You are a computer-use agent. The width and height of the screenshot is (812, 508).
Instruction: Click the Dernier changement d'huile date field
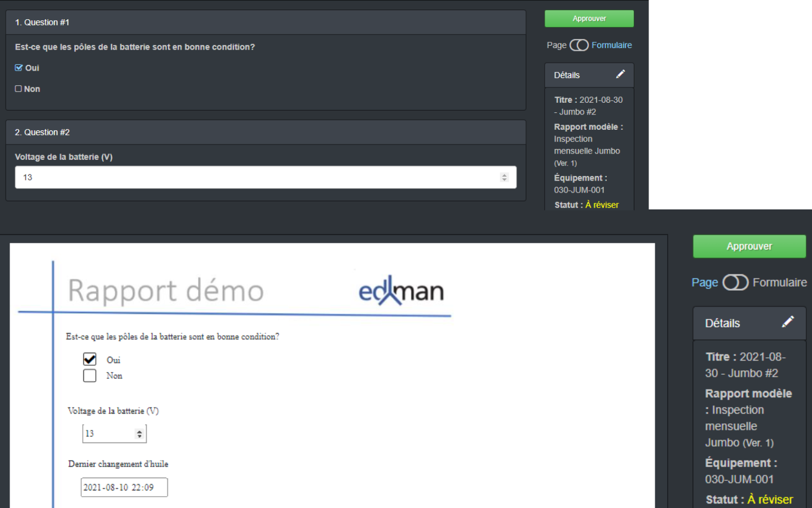[x=124, y=487]
